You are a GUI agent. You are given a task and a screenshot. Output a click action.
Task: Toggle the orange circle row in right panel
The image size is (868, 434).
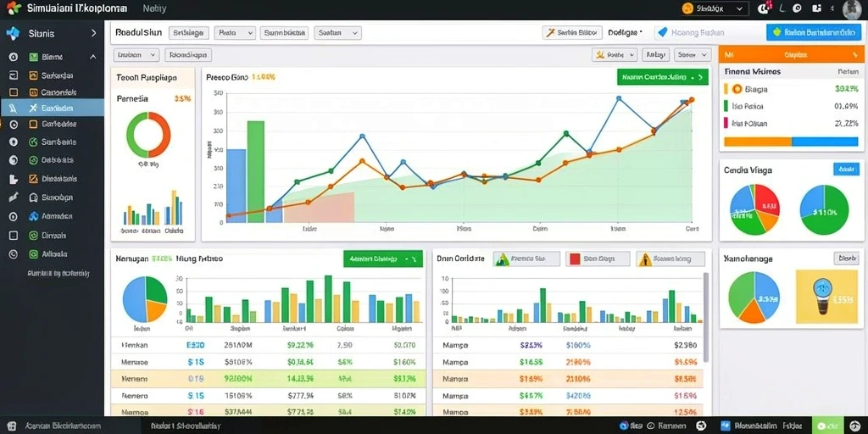(791, 88)
